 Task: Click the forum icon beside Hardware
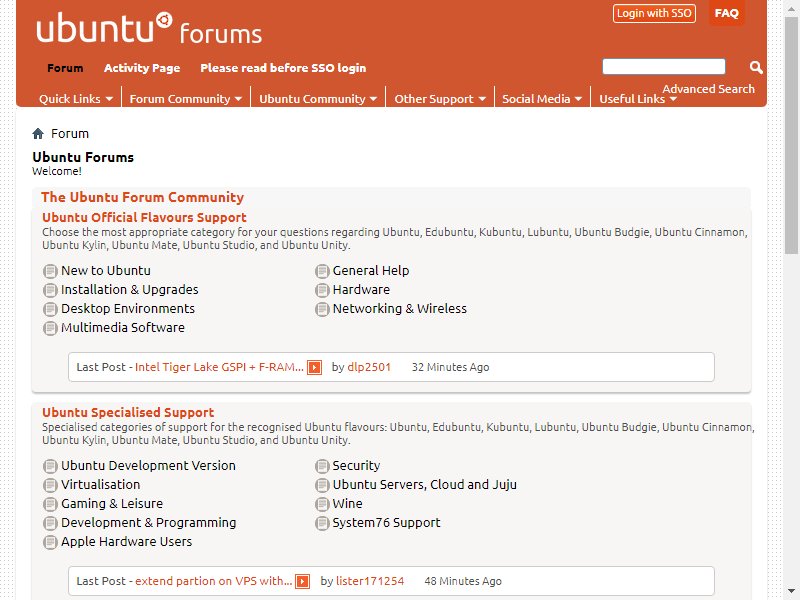pos(322,290)
